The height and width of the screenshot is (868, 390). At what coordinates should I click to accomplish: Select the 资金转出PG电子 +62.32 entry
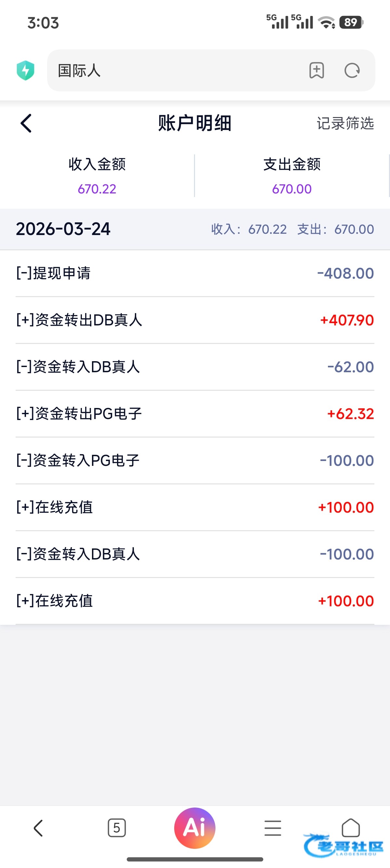coord(195,414)
